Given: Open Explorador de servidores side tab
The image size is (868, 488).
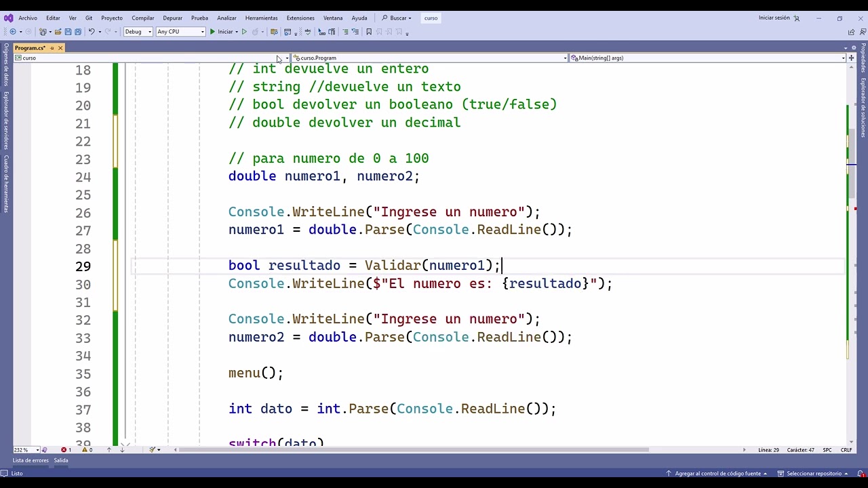Looking at the screenshot, I should pos(6,120).
